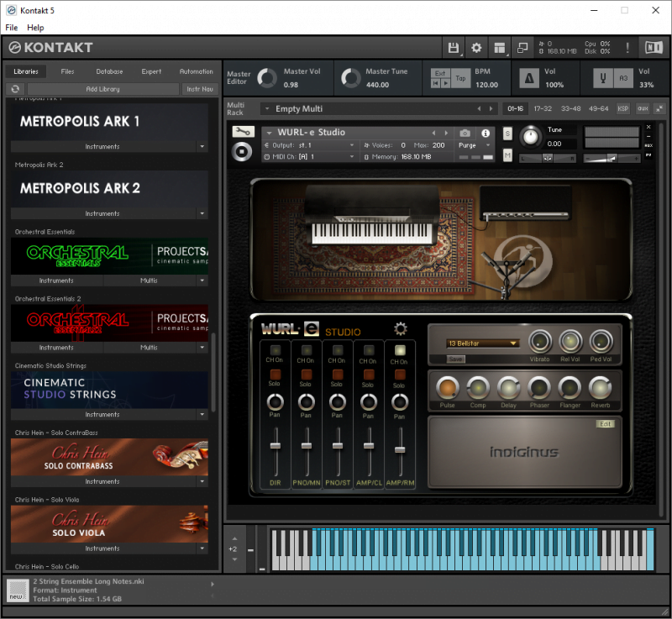Screen dimensions: 672x619
Task: Solo the AMP/CL channel
Action: pyautogui.click(x=369, y=375)
